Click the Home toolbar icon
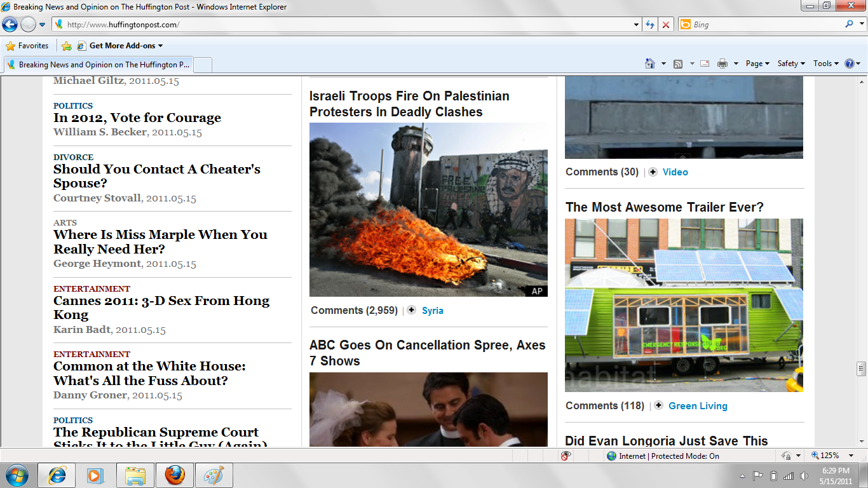 tap(649, 64)
